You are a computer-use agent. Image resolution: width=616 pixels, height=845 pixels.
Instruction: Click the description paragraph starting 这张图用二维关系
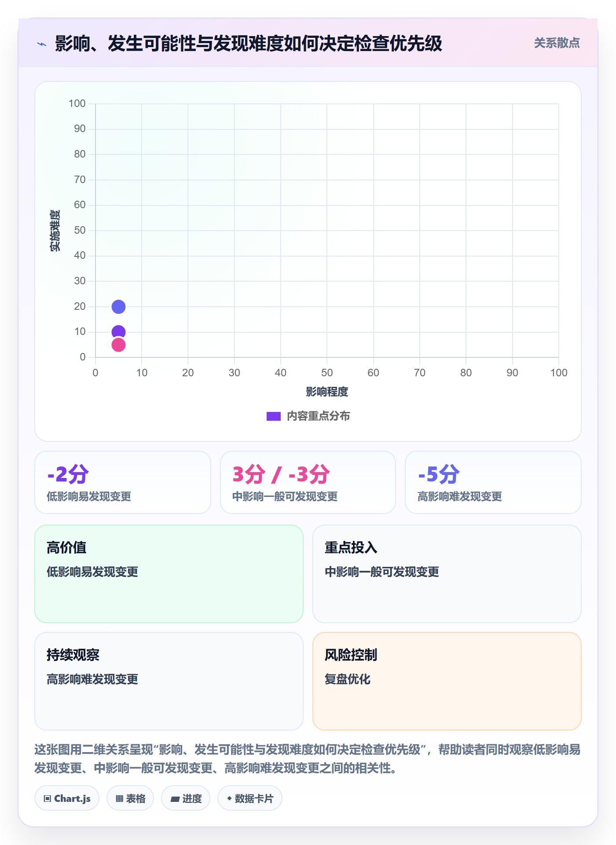pos(308,759)
